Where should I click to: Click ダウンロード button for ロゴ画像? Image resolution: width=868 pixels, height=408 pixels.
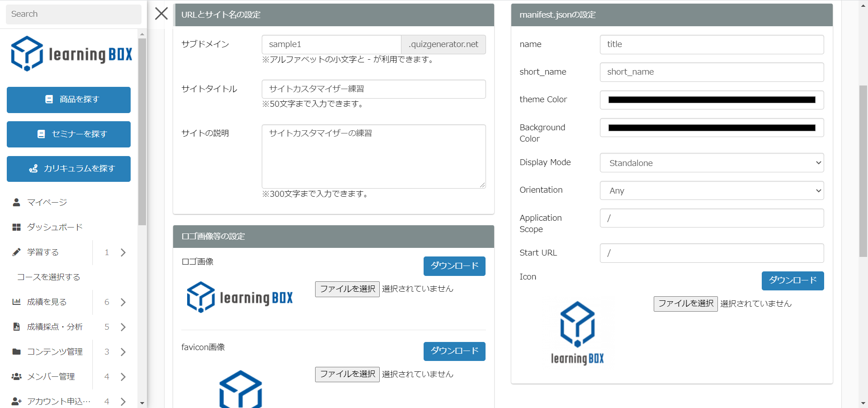[454, 266]
